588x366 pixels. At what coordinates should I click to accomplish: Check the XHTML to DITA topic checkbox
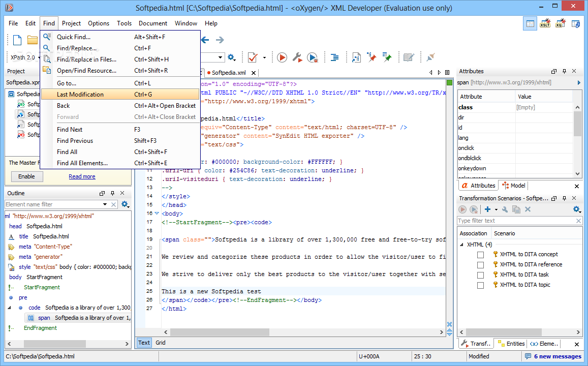(480, 285)
